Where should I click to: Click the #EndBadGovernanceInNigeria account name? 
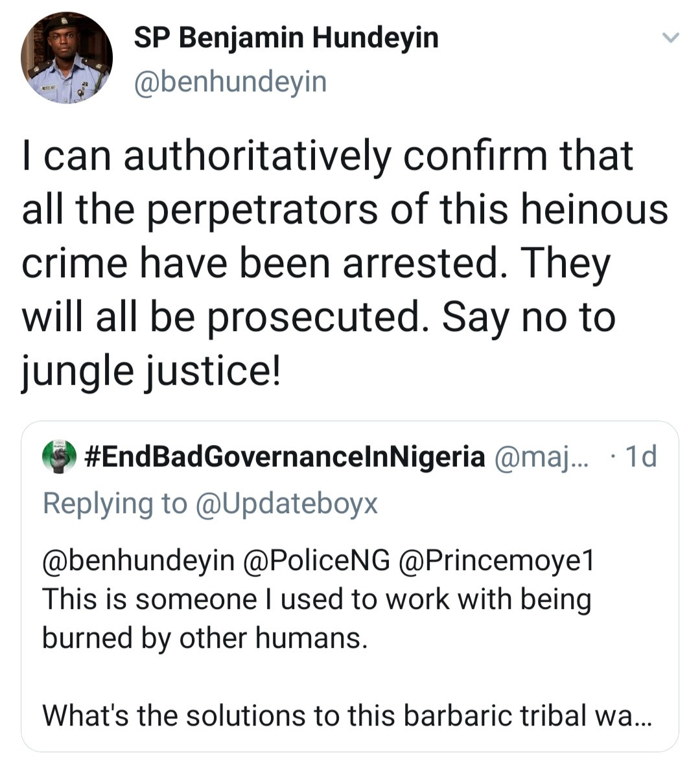pyautogui.click(x=285, y=457)
